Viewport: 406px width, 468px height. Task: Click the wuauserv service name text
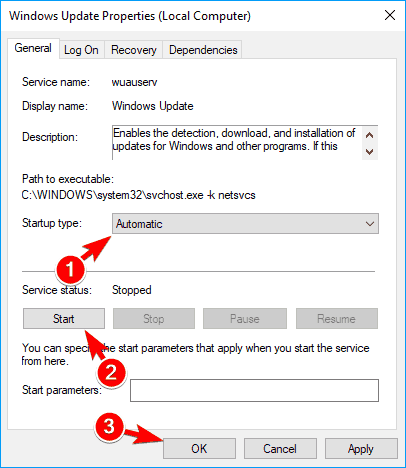click(134, 82)
